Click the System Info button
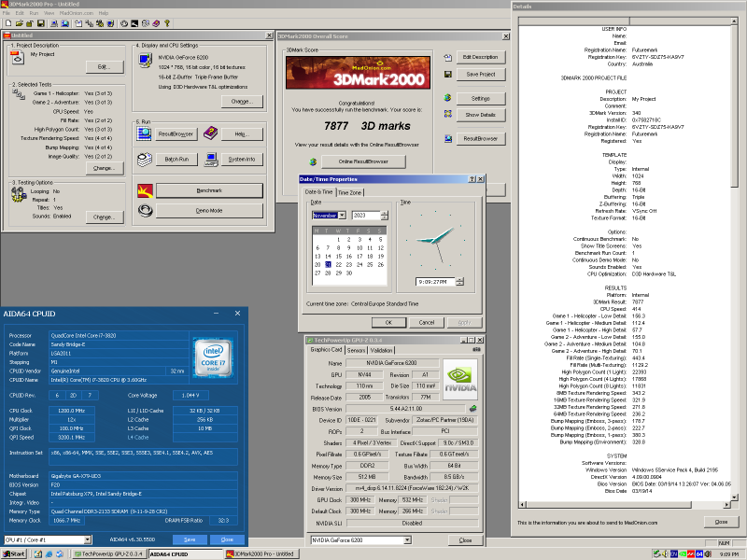Viewport: 747px width, 560px height. 242,159
